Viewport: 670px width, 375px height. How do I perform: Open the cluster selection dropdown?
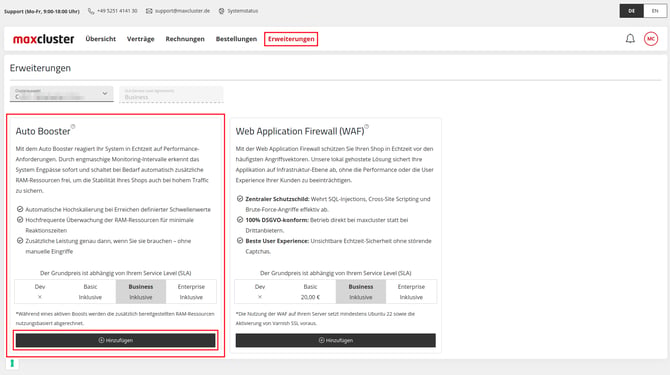click(62, 94)
